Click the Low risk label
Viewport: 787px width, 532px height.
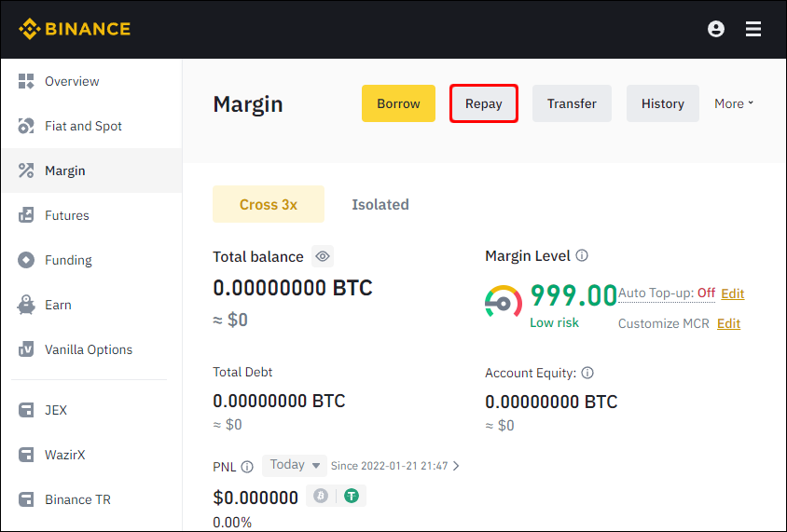pyautogui.click(x=554, y=322)
